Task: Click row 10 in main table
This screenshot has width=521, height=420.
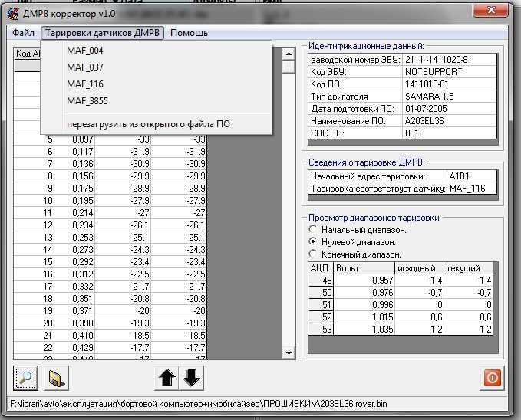Action: coord(110,201)
